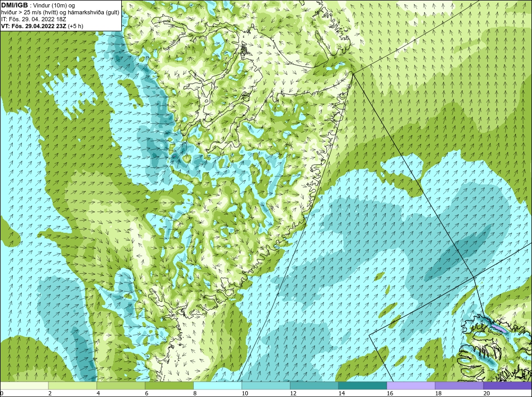Click the legend tick label '0'
This screenshot has width=532, height=397.
click(x=2, y=393)
